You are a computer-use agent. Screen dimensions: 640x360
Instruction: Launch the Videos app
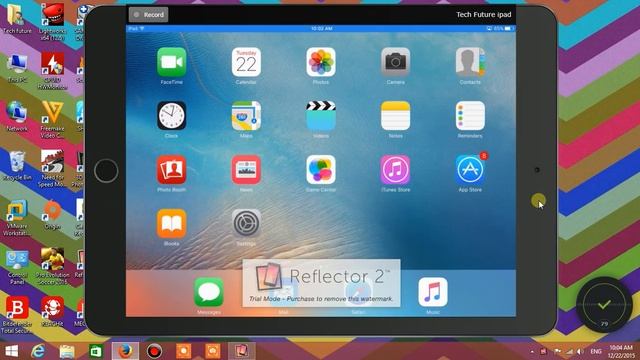pos(321,116)
